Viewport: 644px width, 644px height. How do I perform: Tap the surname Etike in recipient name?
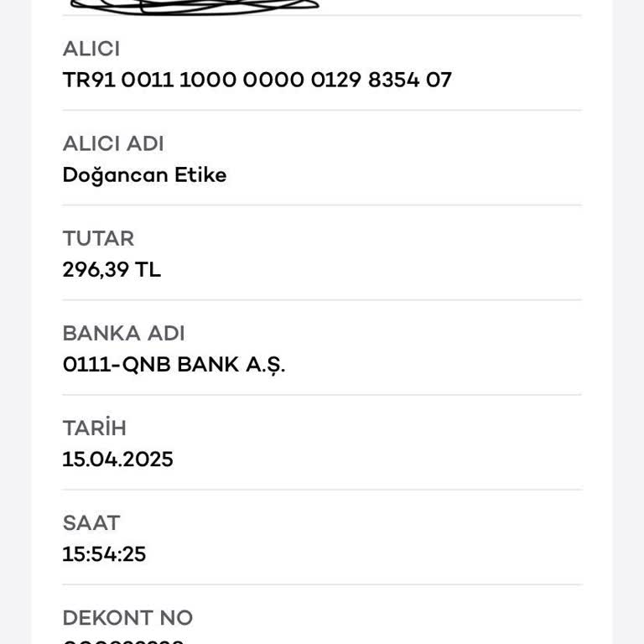click(x=200, y=175)
